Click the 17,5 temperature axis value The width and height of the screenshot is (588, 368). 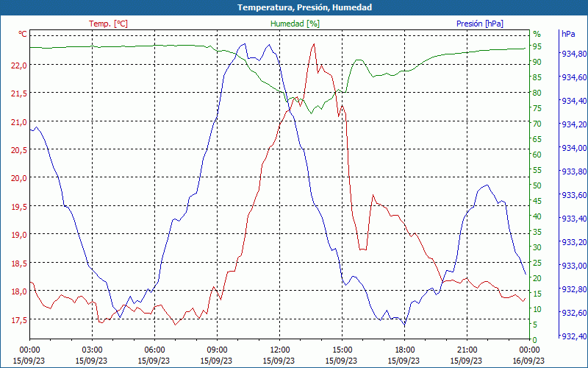(19, 320)
